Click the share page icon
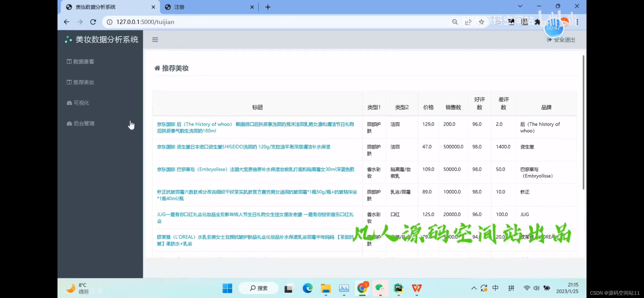644x298 pixels. 468,22
